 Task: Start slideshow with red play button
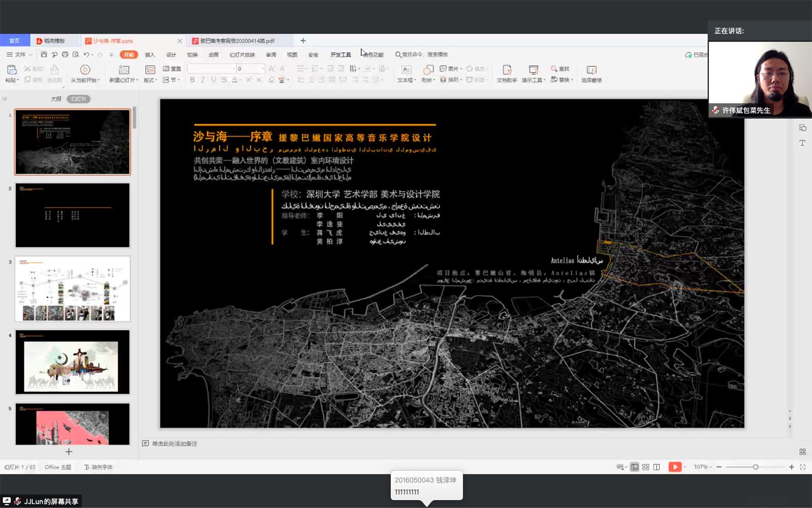click(674, 467)
